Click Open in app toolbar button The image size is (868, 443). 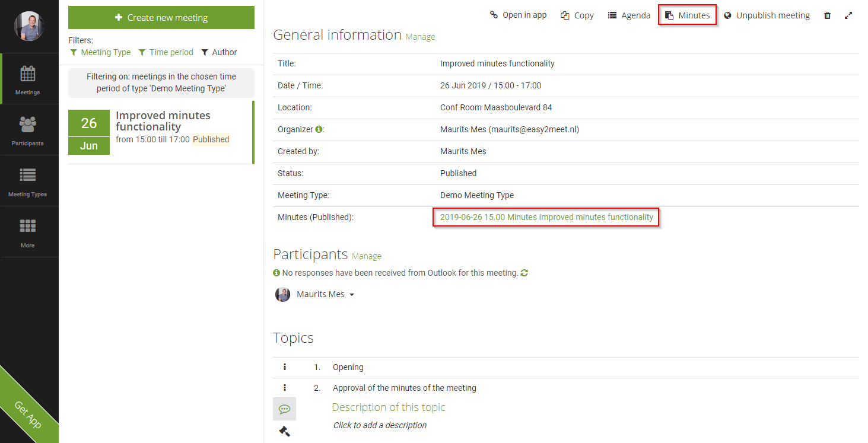coord(518,15)
